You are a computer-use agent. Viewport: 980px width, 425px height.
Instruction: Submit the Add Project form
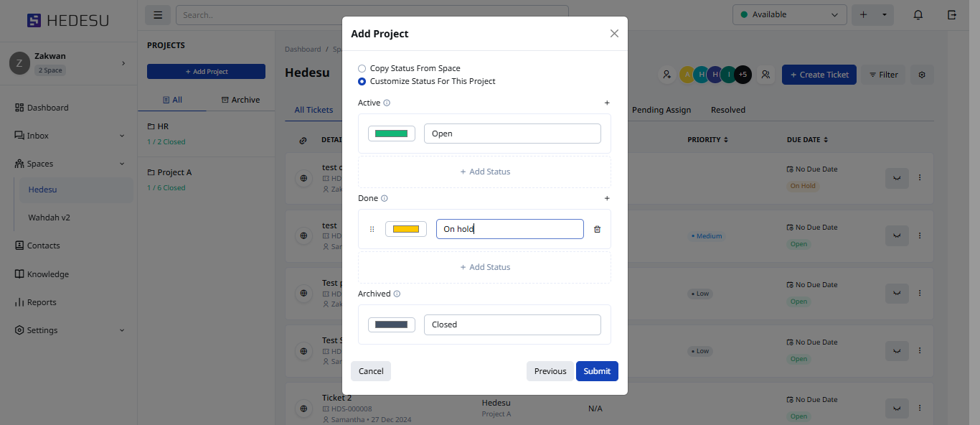tap(596, 371)
